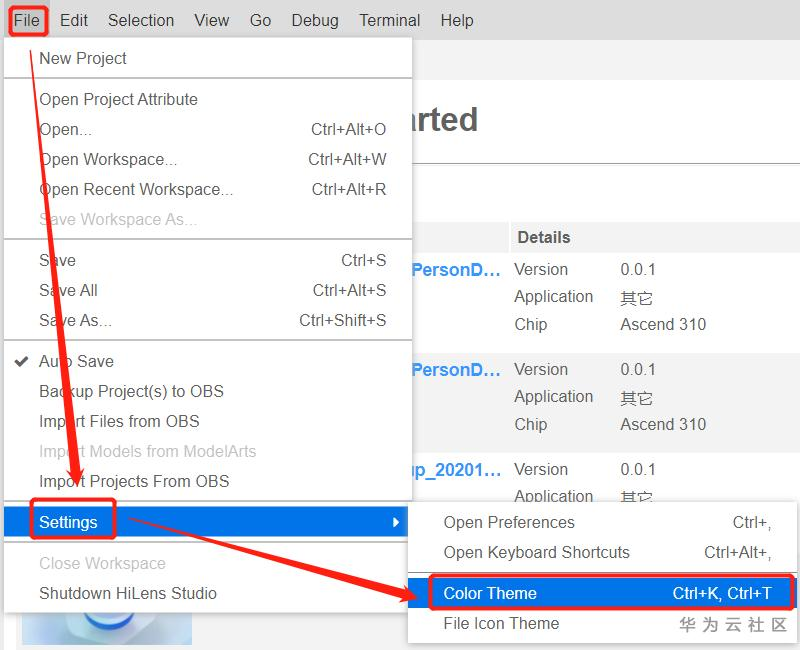Open the Edit menu
Viewport: 800px width, 650px height.
74,20
